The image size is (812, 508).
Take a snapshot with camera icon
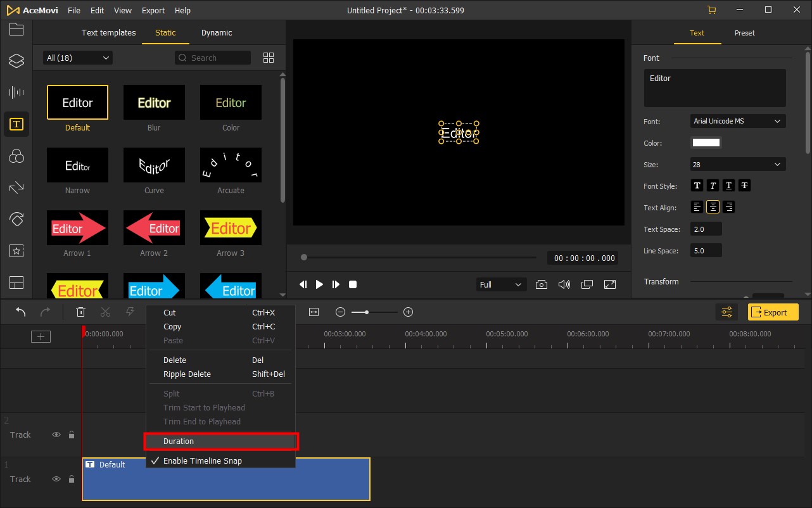tap(541, 284)
